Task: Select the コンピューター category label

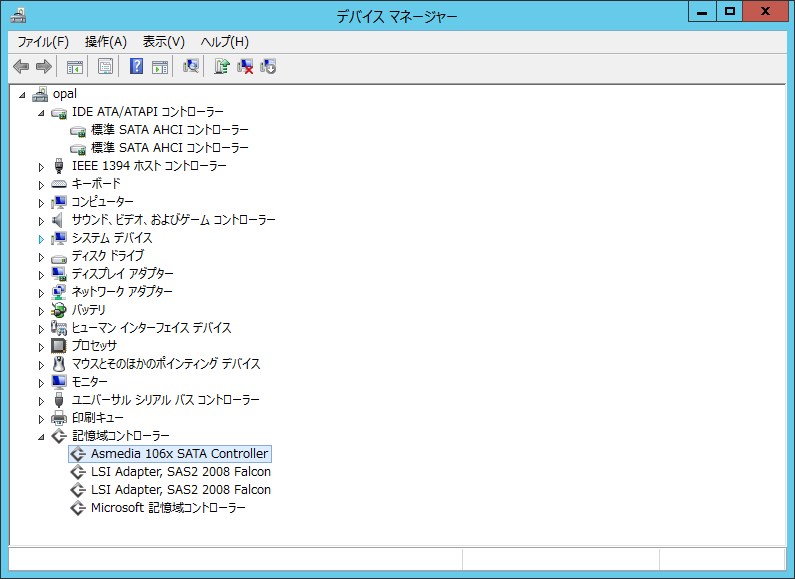Action: 102,202
